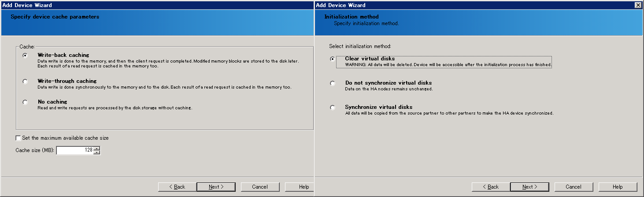Image resolution: width=644 pixels, height=197 pixels.
Task: Click Next in the cache parameters dialog
Action: [x=216, y=187]
